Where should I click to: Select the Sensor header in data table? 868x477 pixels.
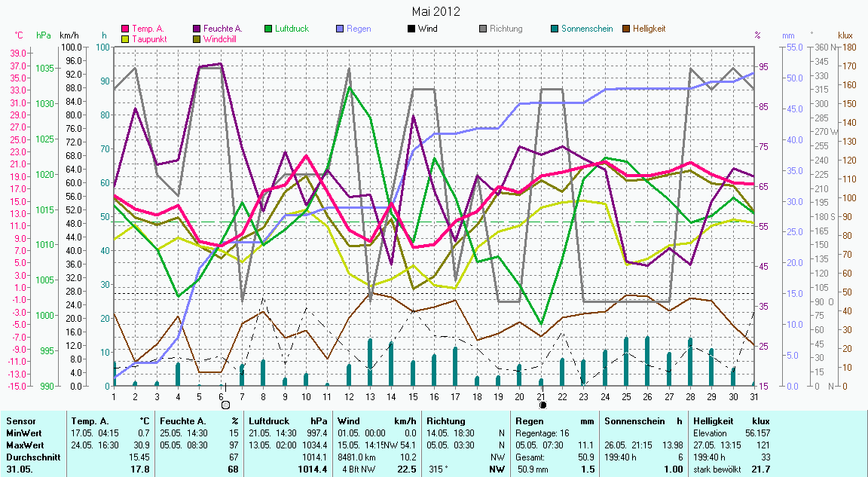20,421
